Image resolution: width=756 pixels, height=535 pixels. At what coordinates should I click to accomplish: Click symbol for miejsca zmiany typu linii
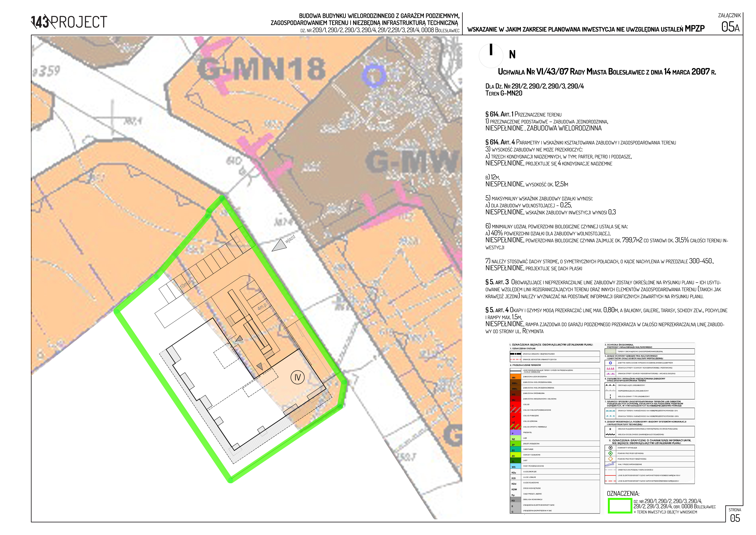click(610, 396)
